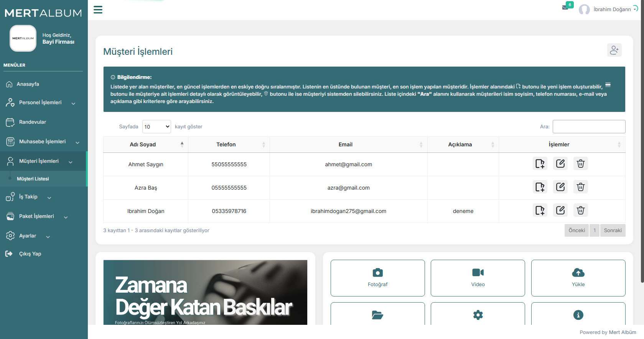This screenshot has width=644, height=339.
Task: Delete customer Ahmet Saygın with trash icon
Action: point(580,164)
